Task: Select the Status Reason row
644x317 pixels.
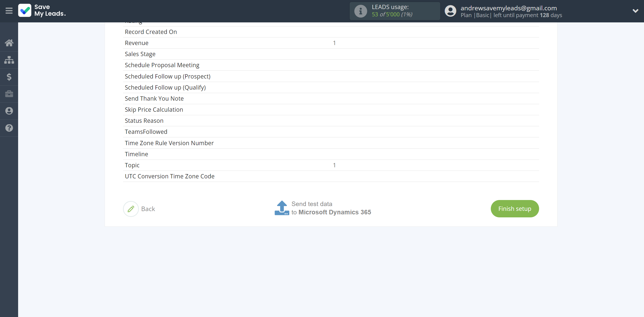Action: 331,121
